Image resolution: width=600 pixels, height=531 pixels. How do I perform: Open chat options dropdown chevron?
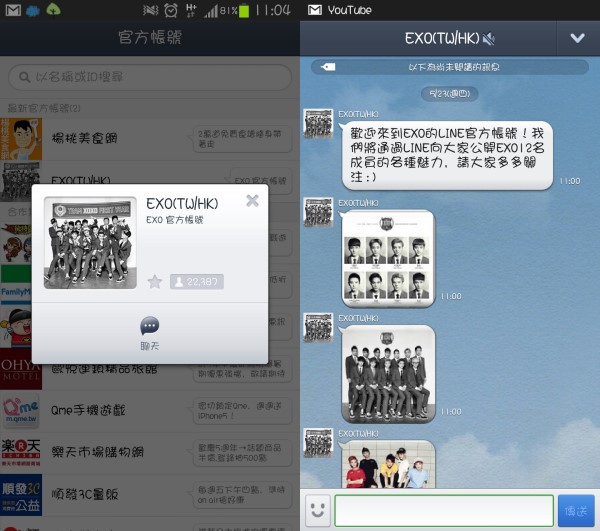point(577,38)
